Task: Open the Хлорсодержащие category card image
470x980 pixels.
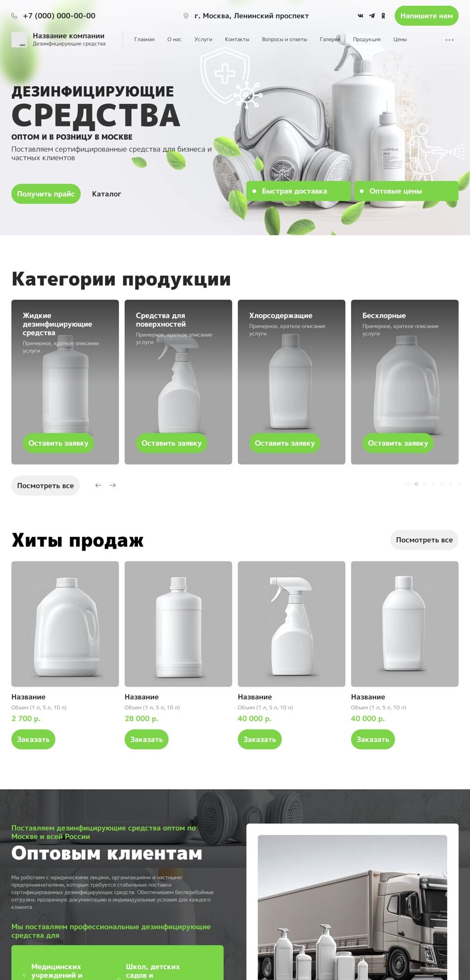Action: pyautogui.click(x=291, y=382)
